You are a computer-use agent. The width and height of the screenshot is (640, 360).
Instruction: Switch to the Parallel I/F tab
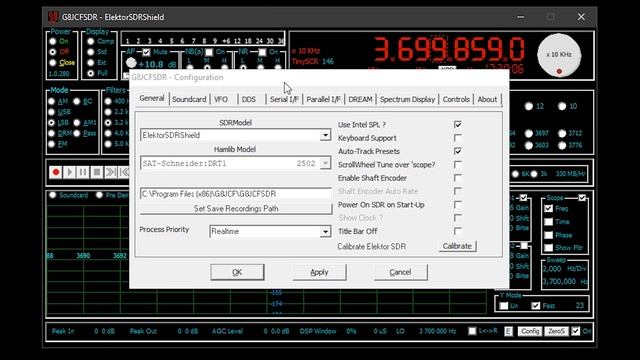tap(323, 99)
